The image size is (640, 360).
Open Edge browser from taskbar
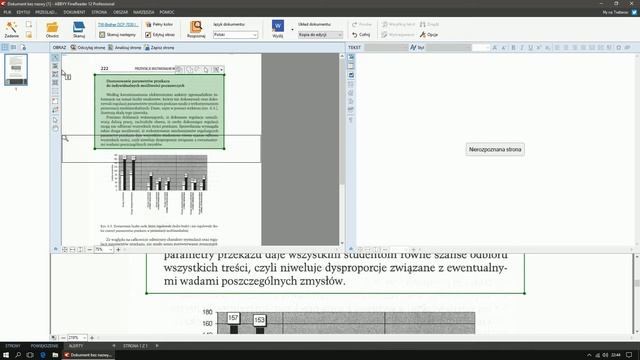[43, 355]
